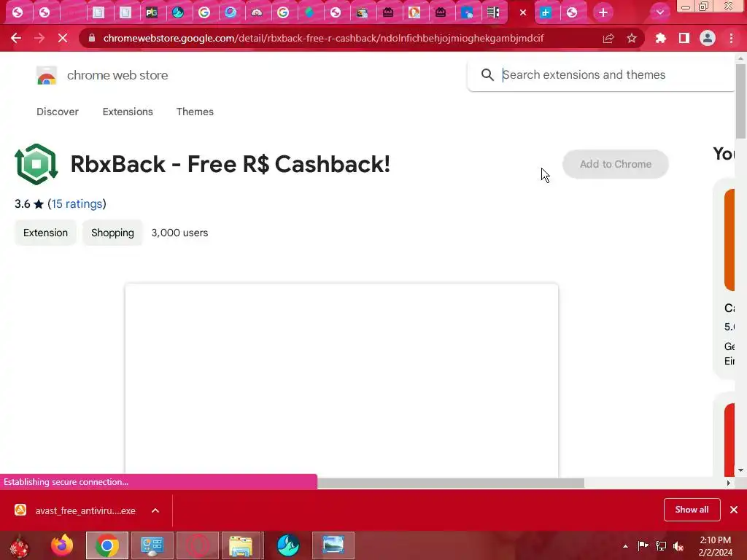Open the network tray icon
747x560 pixels.
pos(661,545)
